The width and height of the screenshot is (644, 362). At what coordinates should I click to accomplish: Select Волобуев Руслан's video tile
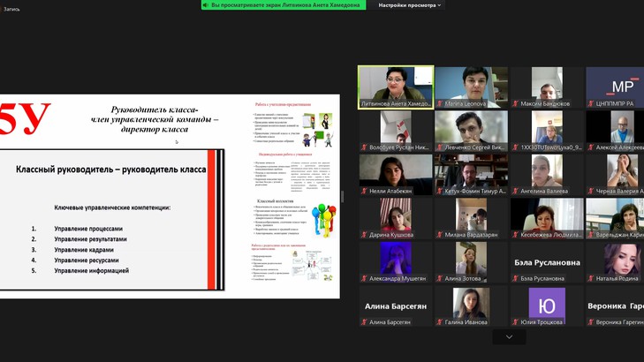tap(396, 131)
